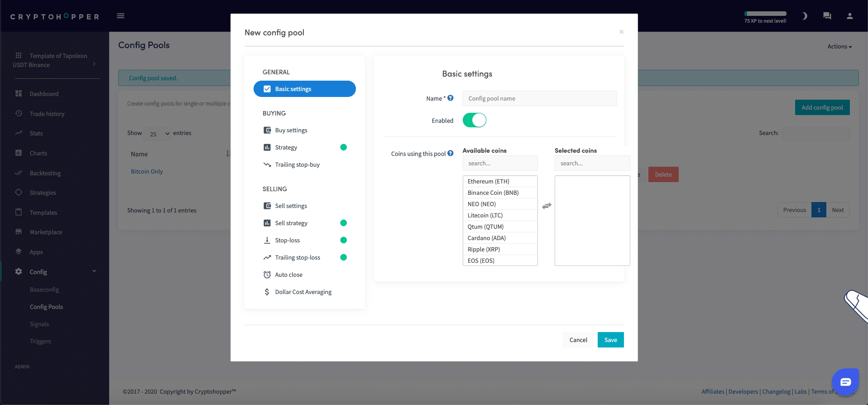
Task: Click the Save button
Action: (610, 340)
